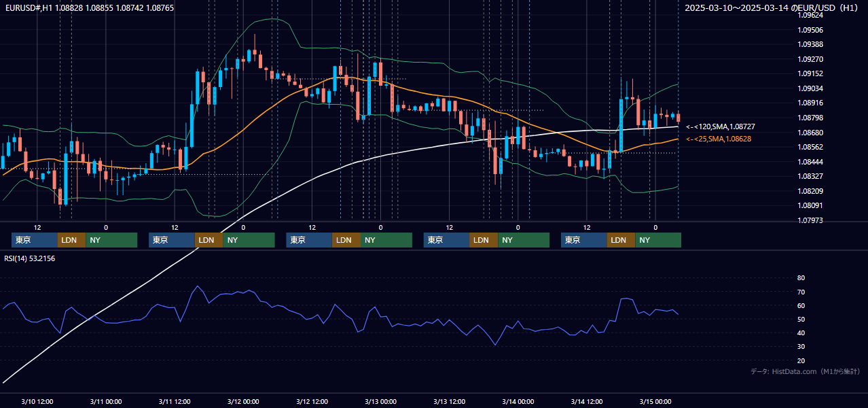Screen dimensions: 868x408
Task: Click the leftmost LDN session box
Action: (71, 240)
